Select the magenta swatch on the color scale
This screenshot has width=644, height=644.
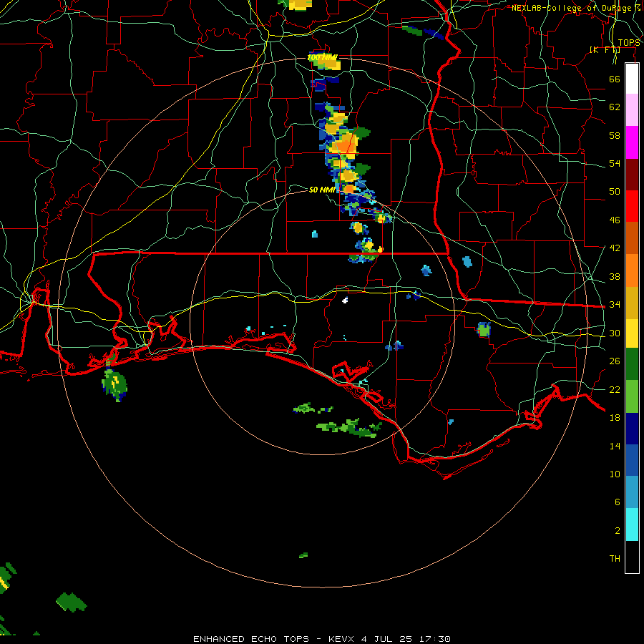[x=632, y=142]
